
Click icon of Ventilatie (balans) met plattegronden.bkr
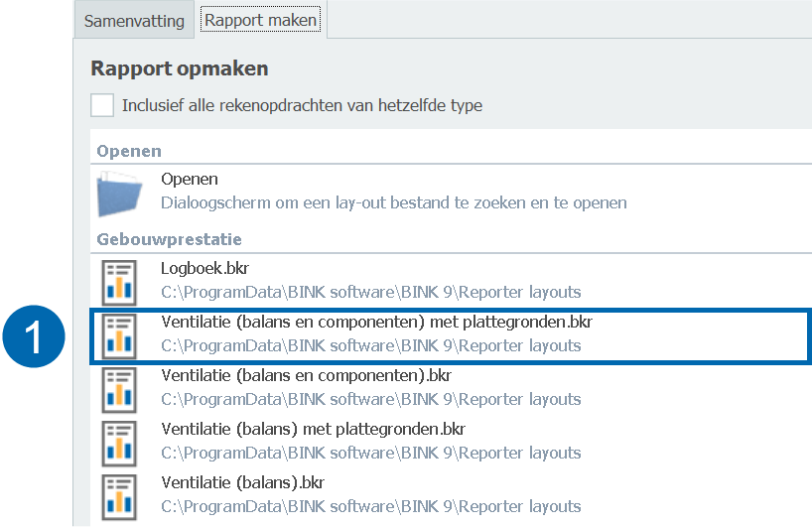pos(120,442)
